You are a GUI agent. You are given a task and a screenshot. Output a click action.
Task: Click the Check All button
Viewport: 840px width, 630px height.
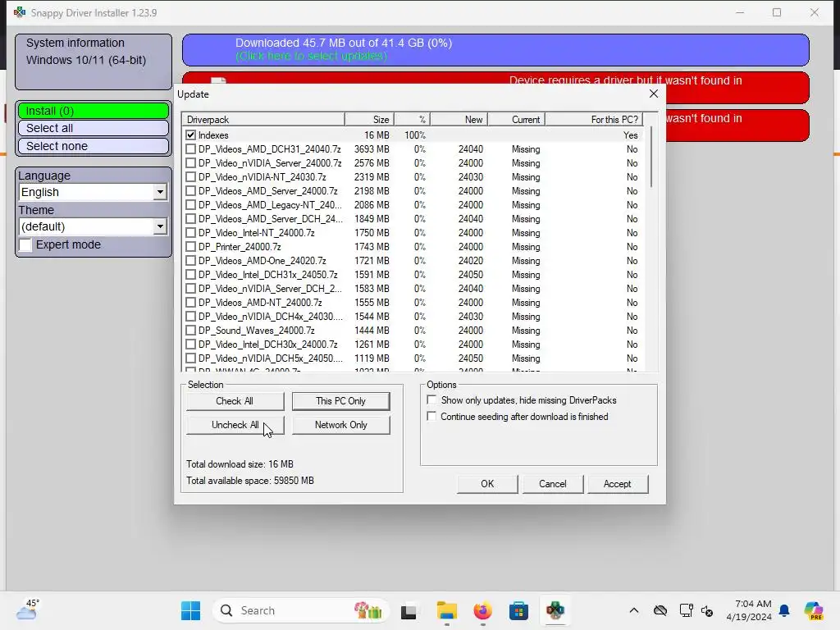[x=235, y=401]
